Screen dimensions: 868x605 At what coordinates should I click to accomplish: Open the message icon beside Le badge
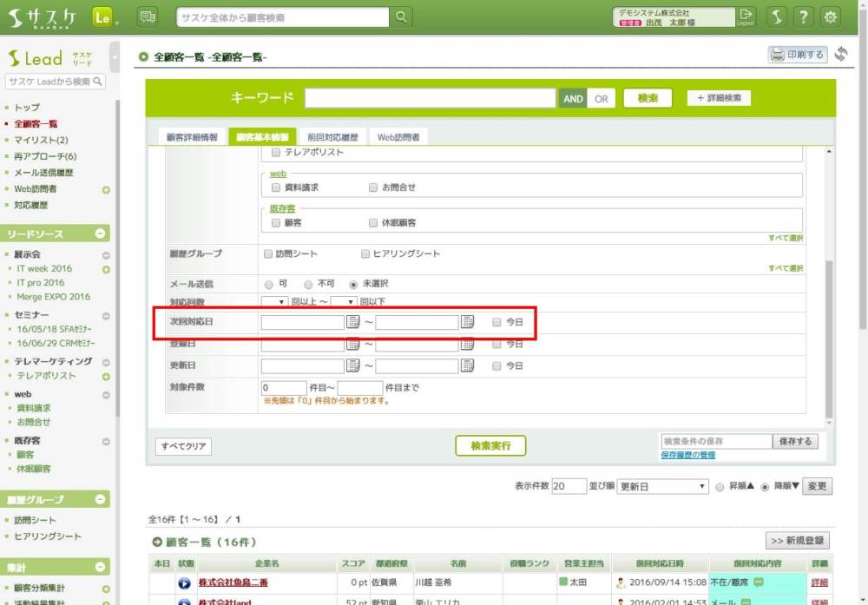pos(148,17)
